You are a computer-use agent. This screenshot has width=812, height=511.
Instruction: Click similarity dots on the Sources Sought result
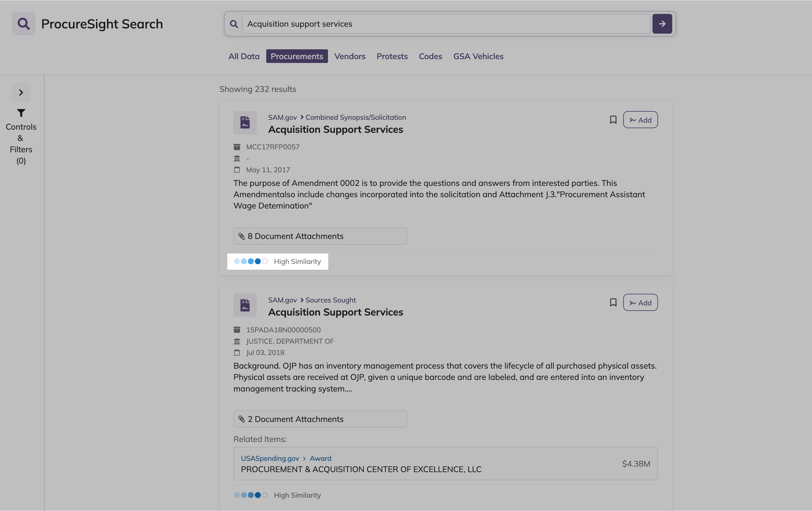coord(251,495)
